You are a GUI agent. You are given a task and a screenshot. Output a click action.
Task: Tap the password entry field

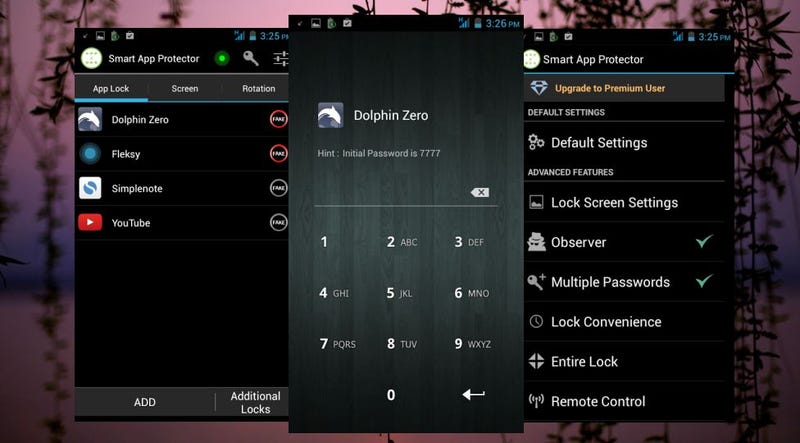pos(406,192)
